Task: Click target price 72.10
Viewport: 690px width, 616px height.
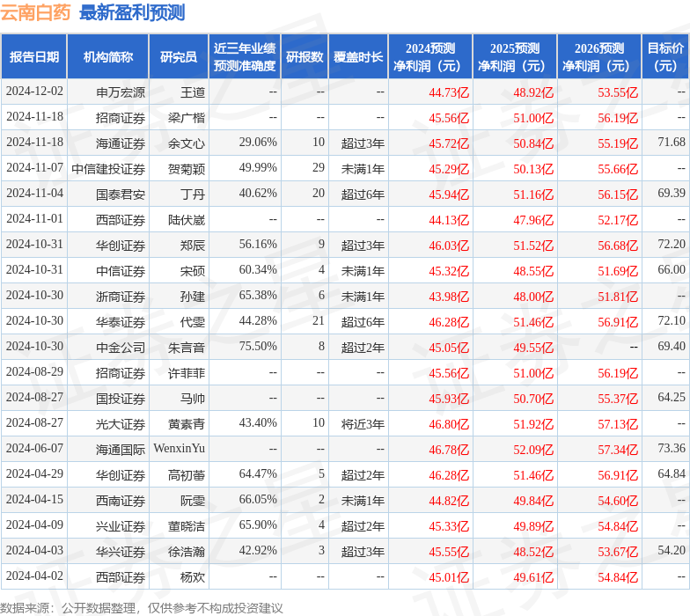Action: [x=672, y=320]
